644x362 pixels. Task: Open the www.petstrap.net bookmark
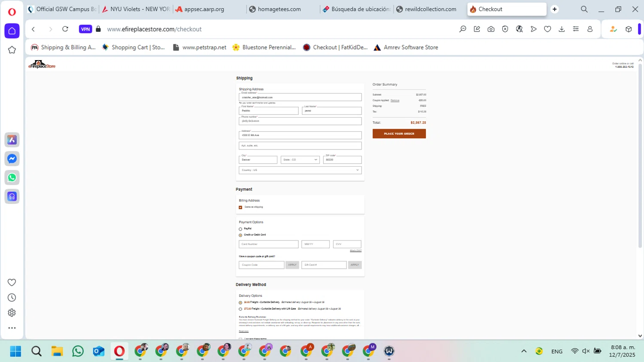(199, 47)
